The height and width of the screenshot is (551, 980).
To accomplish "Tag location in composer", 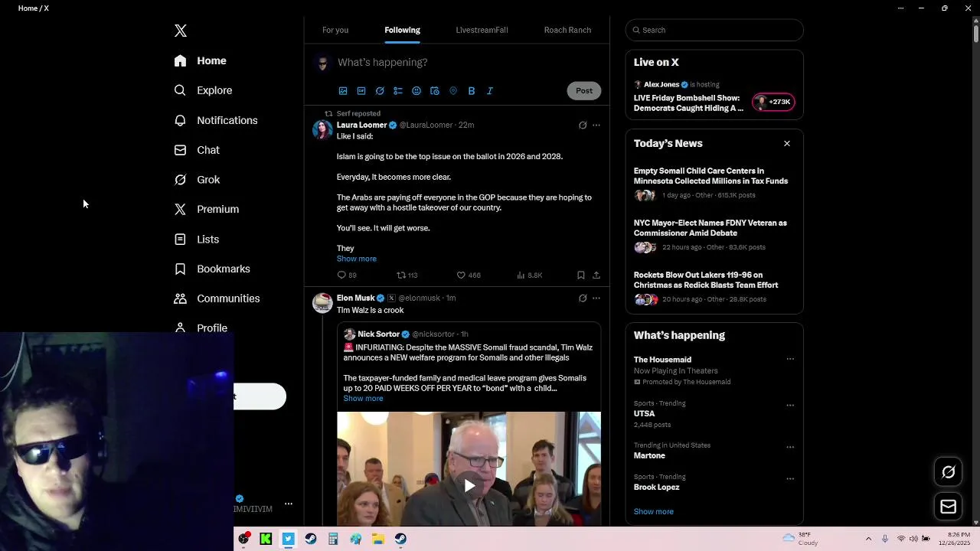I will pyautogui.click(x=453, y=90).
